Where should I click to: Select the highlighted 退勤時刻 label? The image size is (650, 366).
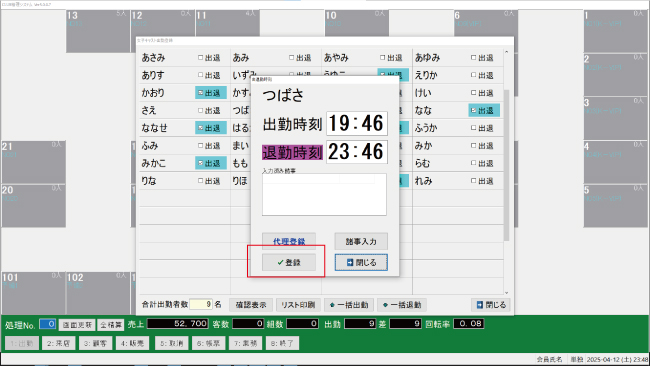(x=292, y=153)
